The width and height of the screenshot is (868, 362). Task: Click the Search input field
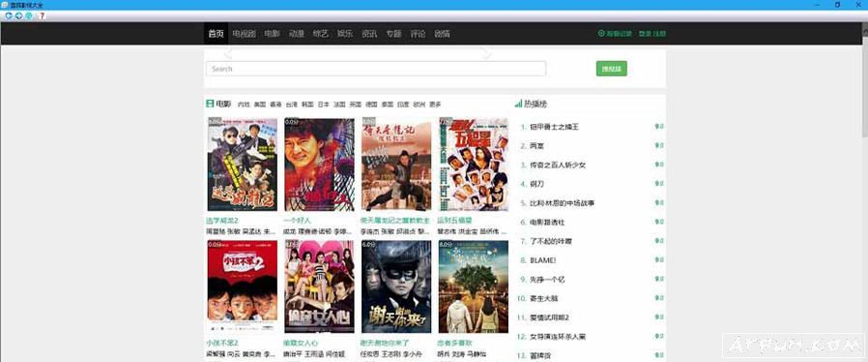[x=376, y=69]
